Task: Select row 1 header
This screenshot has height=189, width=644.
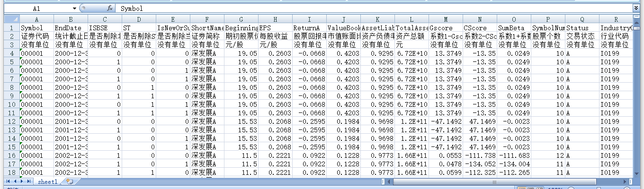Action: [11, 28]
